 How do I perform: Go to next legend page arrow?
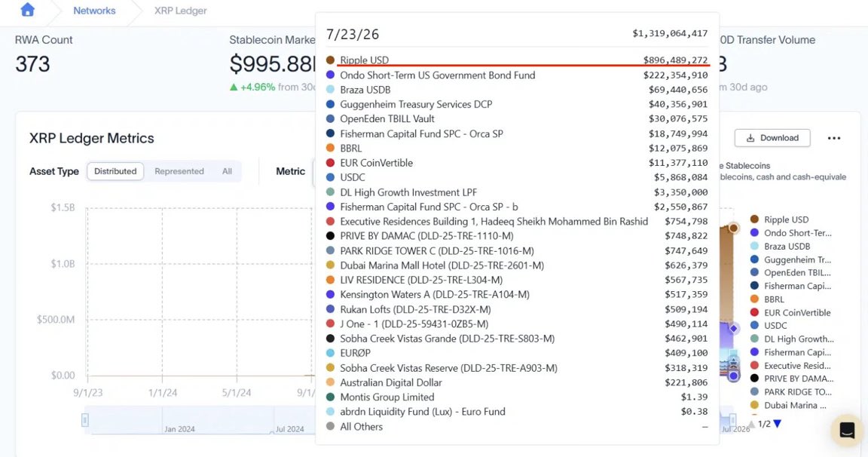[x=778, y=424]
